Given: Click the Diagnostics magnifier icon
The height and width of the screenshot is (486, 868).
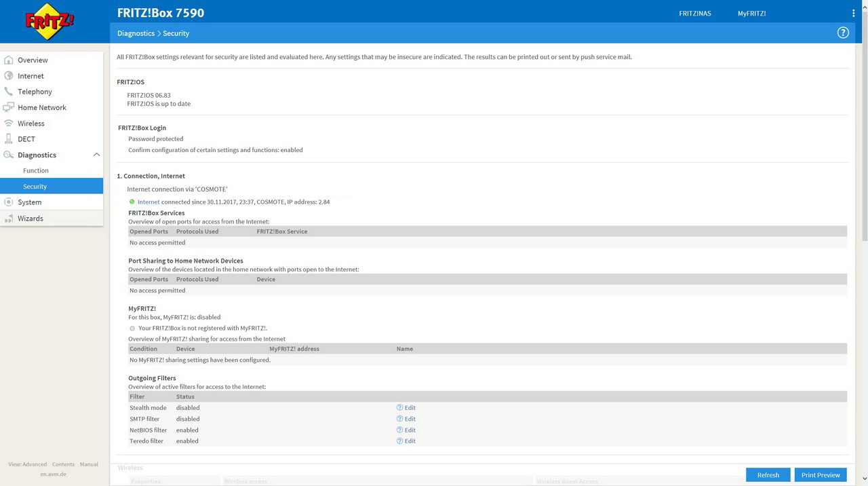Looking at the screenshot, I should pyautogui.click(x=9, y=155).
